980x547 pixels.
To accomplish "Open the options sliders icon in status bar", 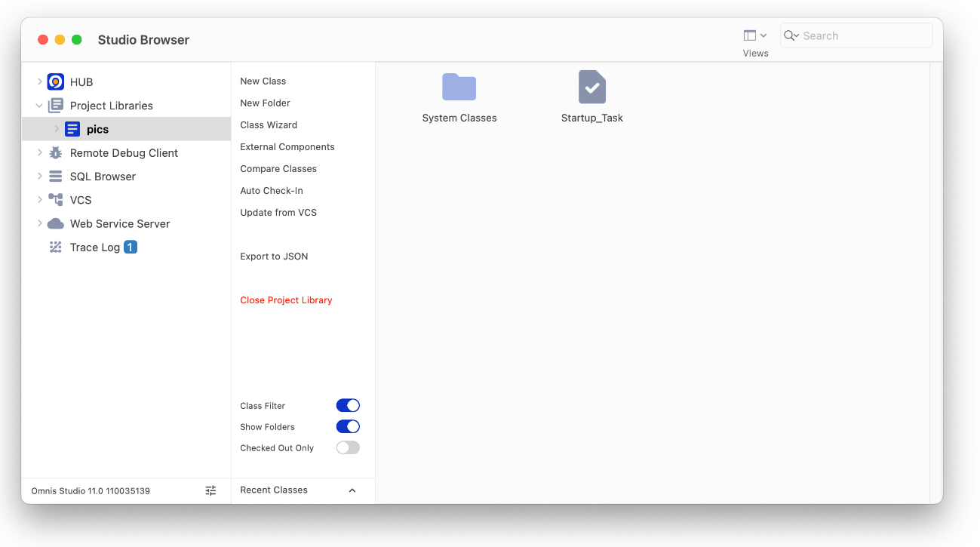I will (x=210, y=490).
